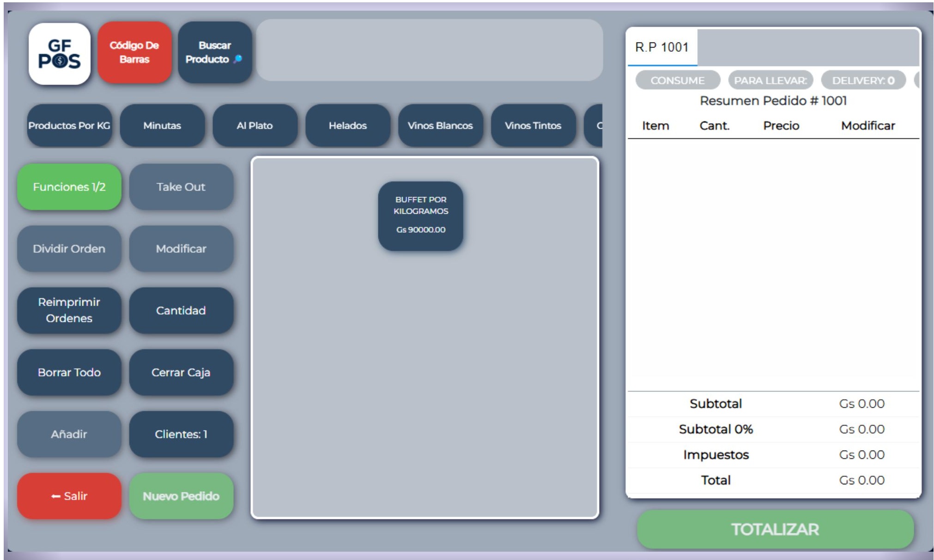Choose Vinos Tintos category
The height and width of the screenshot is (560, 934).
click(x=533, y=126)
